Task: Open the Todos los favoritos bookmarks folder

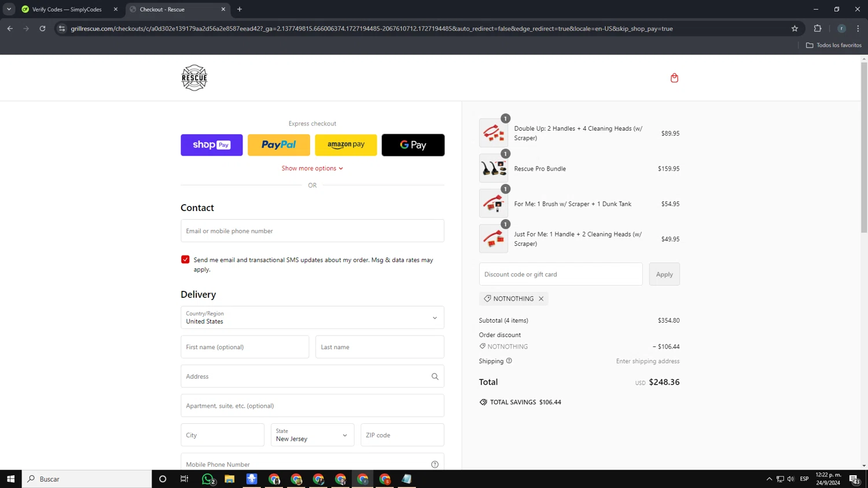Action: tap(834, 45)
